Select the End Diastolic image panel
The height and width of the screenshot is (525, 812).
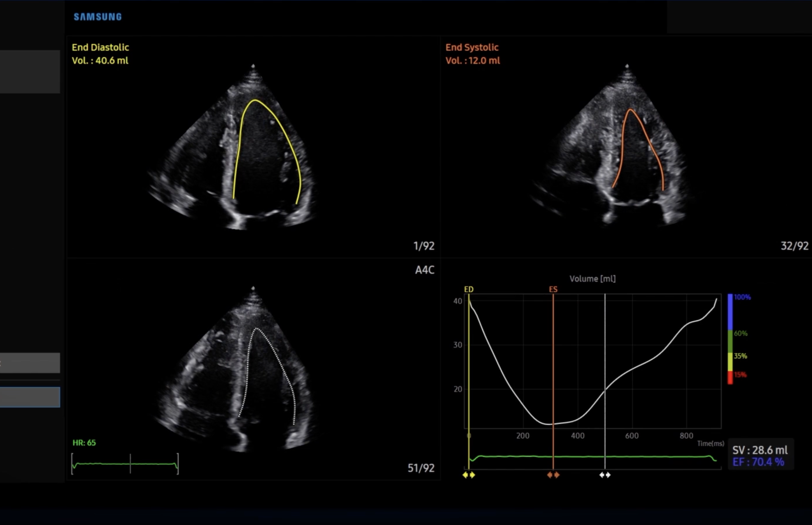click(254, 147)
